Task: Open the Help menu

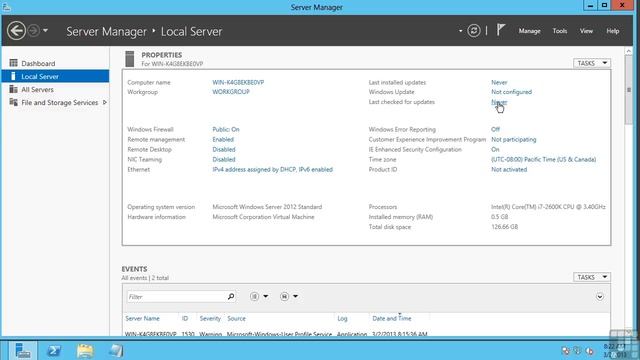Action: pos(613,31)
